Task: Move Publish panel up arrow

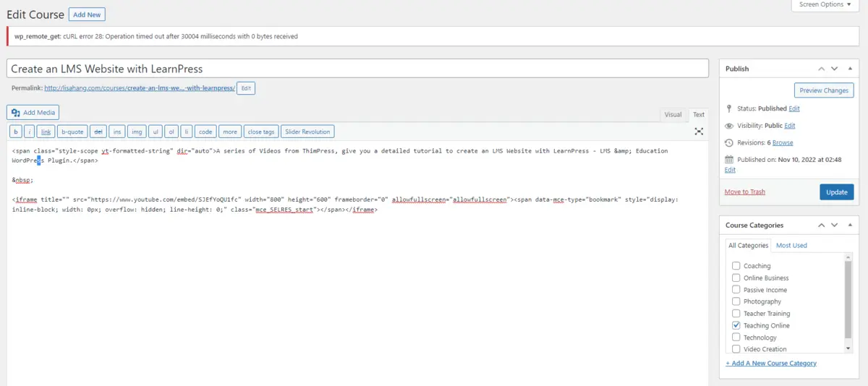Action: (821, 69)
